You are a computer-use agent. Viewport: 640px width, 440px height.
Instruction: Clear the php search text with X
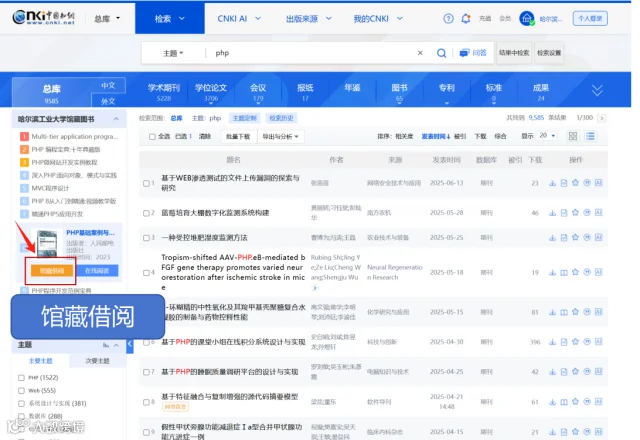[x=420, y=53]
